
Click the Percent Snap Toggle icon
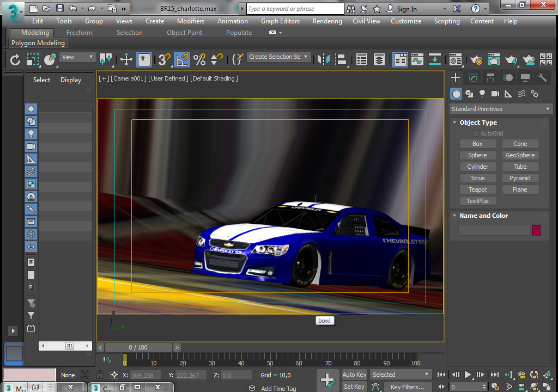click(x=199, y=59)
